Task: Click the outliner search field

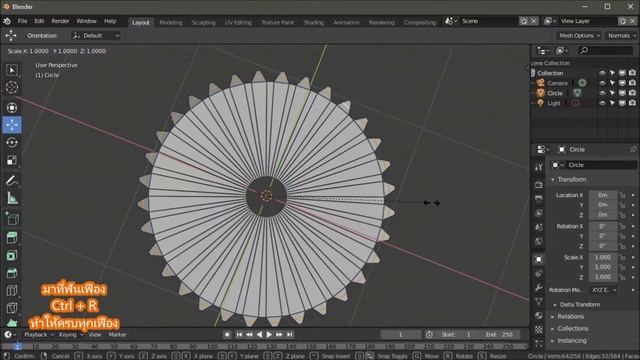Action: click(606, 50)
